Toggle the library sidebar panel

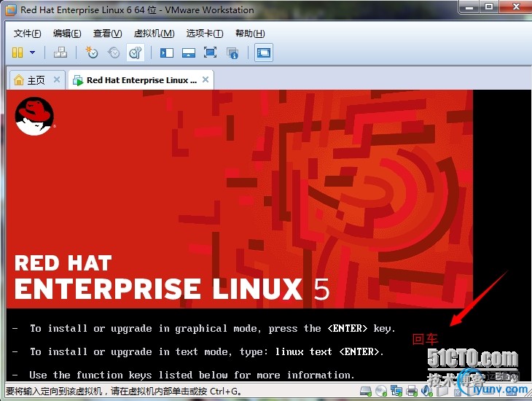pyautogui.click(x=167, y=52)
